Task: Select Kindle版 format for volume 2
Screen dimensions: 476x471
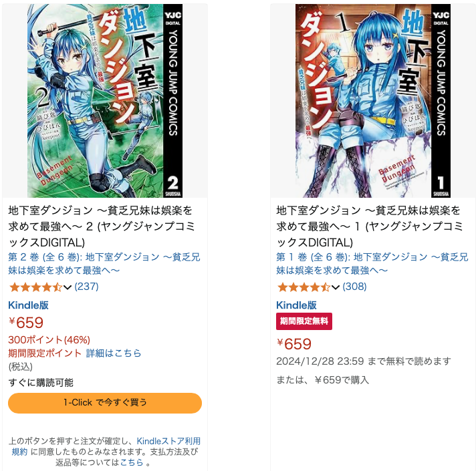Action: [28, 305]
